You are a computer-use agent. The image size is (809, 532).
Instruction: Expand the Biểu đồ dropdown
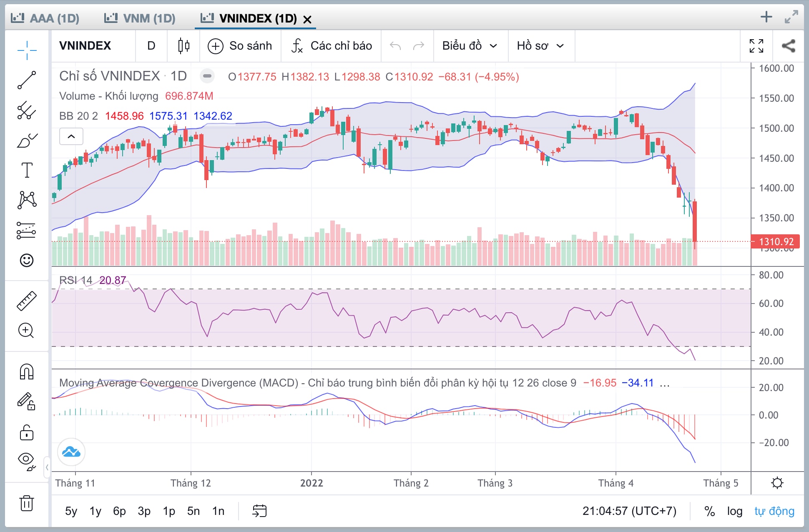pyautogui.click(x=470, y=46)
